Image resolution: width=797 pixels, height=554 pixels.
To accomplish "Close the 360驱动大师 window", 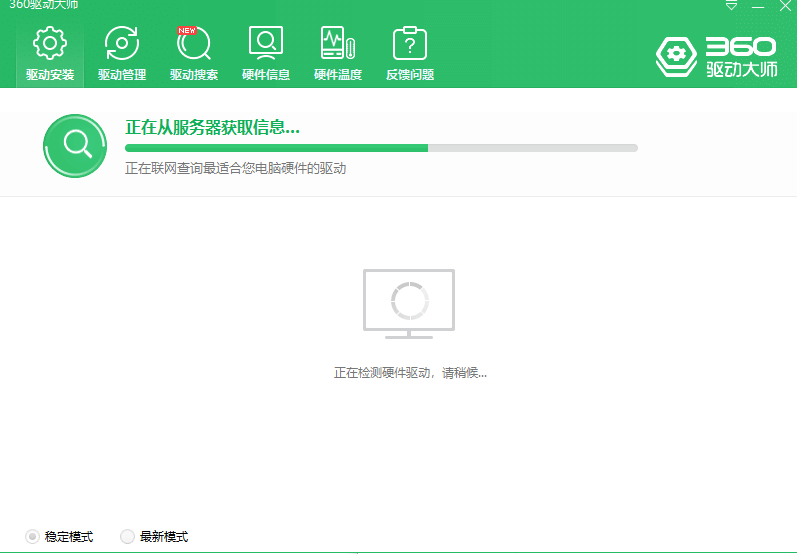I will coord(785,6).
